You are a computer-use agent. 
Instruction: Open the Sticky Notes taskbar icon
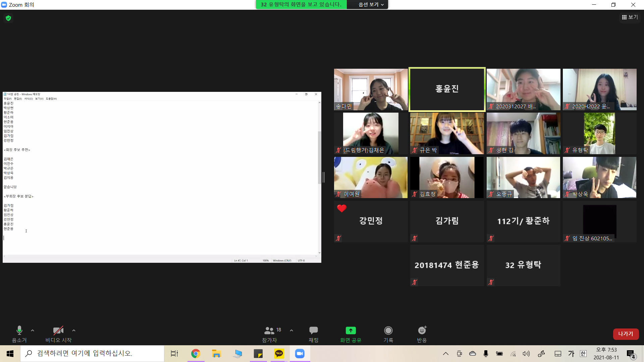pos(258,354)
